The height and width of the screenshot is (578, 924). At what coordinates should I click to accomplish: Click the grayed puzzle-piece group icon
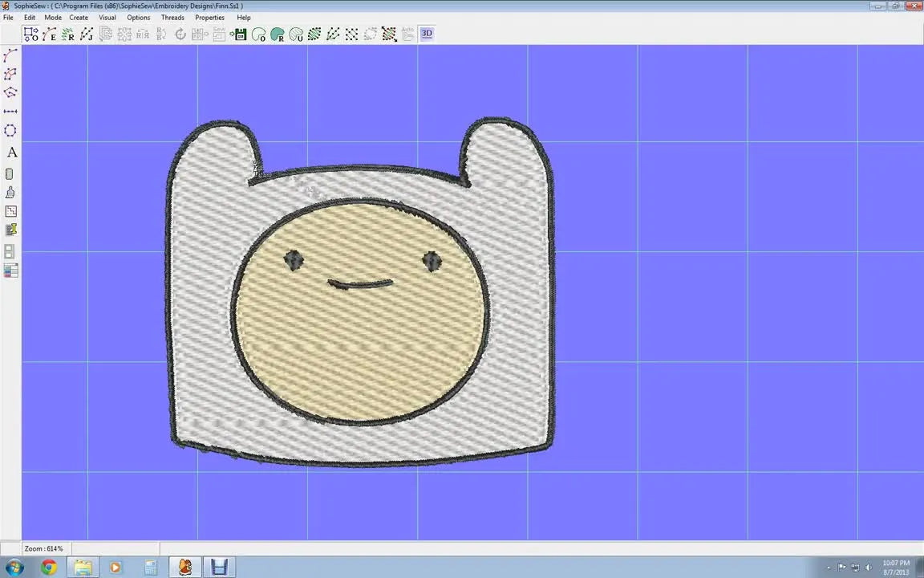pyautogui.click(x=124, y=35)
